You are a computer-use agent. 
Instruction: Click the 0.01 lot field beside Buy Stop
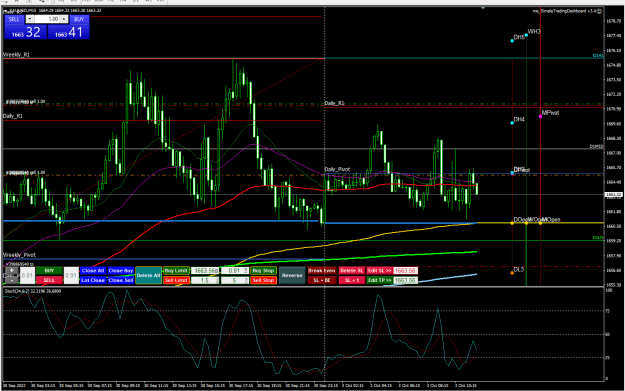235,271
